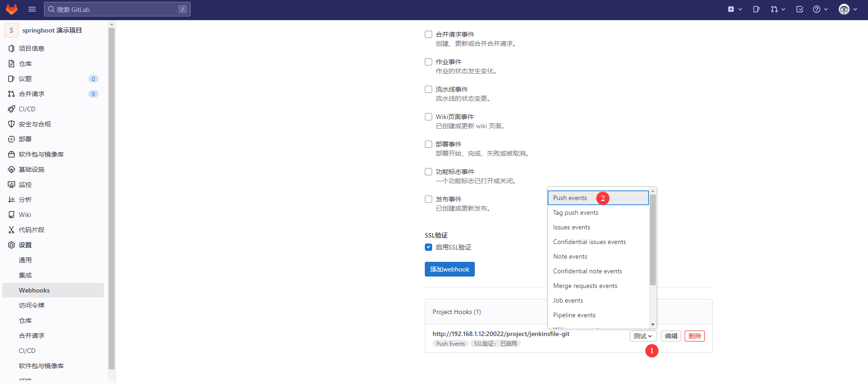This screenshot has height=385, width=868.
Task: Enable the merge request events checkbox
Action: [429, 34]
